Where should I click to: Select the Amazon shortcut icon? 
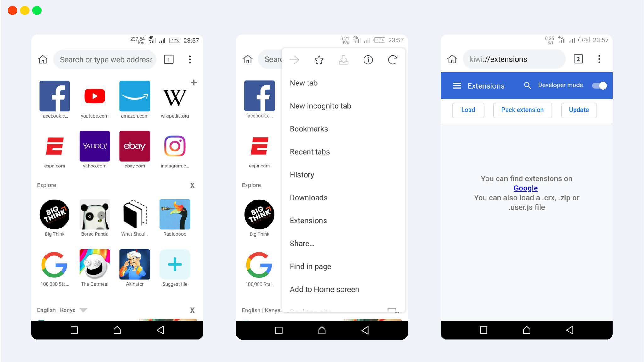click(x=135, y=96)
